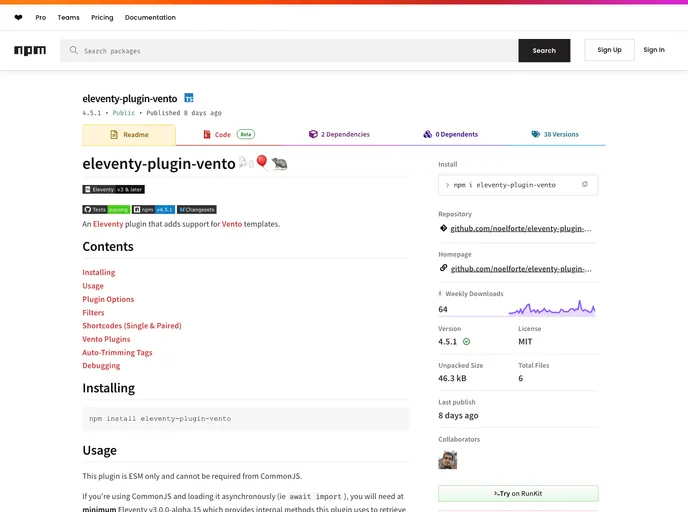Open the Changesets badge
This screenshot has width=688, height=512.
(x=197, y=210)
